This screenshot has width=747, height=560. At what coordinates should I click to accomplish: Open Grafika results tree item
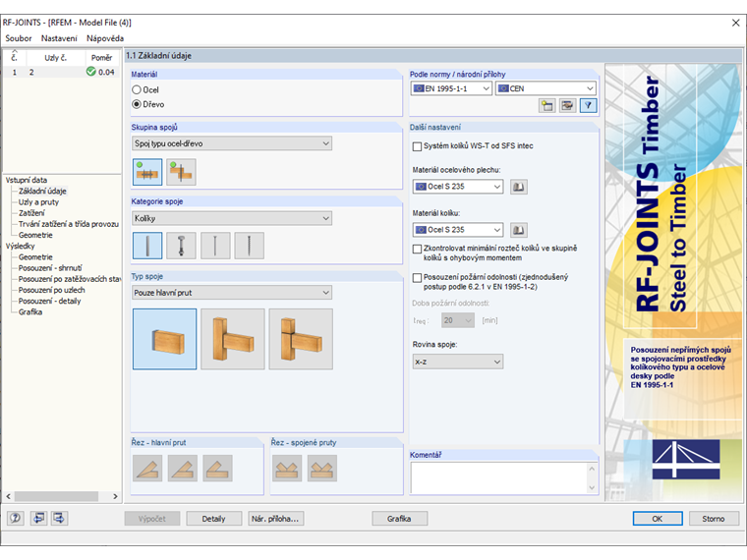pos(30,311)
